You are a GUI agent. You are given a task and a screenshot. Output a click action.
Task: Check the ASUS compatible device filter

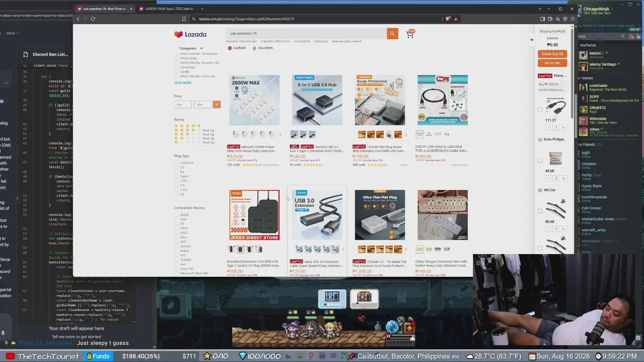[x=177, y=233]
